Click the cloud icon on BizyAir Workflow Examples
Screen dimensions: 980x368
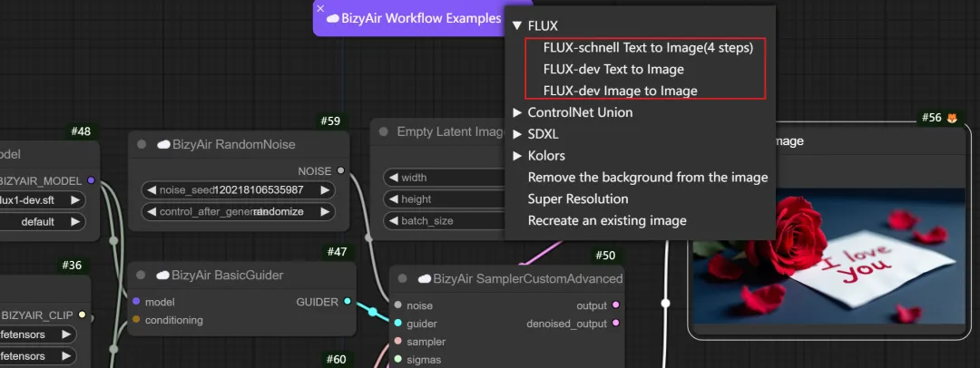coord(332,18)
